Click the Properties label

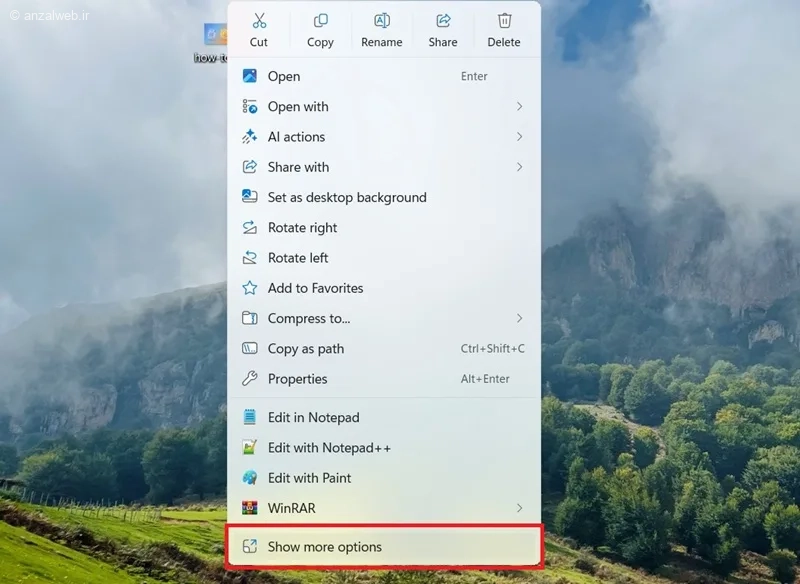(297, 379)
